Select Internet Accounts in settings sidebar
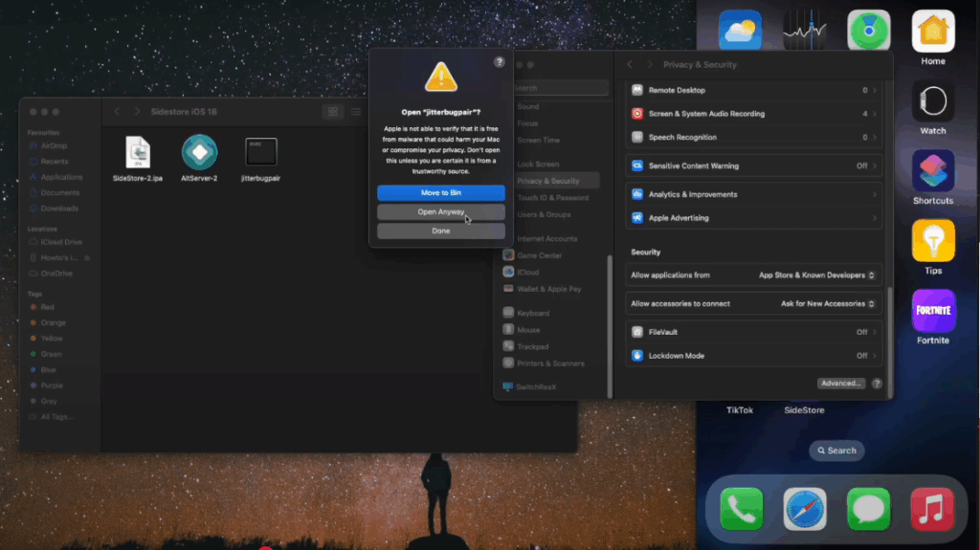Image resolution: width=980 pixels, height=550 pixels. pos(546,239)
